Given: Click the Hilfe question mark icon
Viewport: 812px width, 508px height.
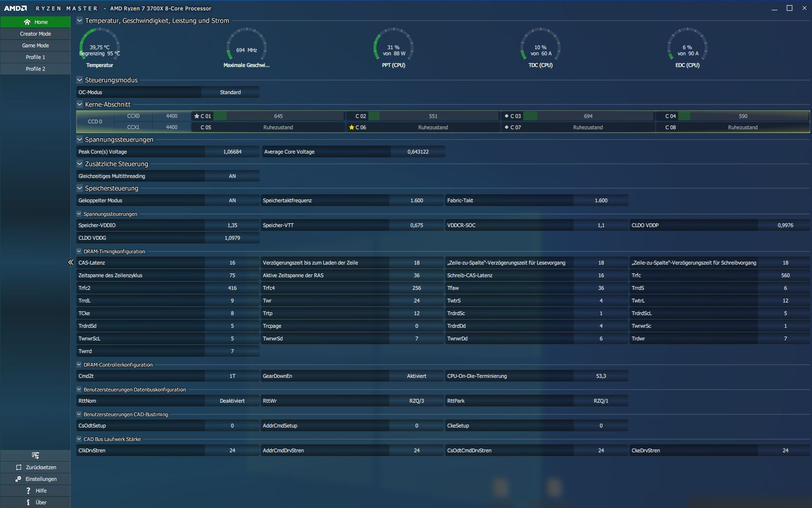Looking at the screenshot, I should tap(28, 491).
